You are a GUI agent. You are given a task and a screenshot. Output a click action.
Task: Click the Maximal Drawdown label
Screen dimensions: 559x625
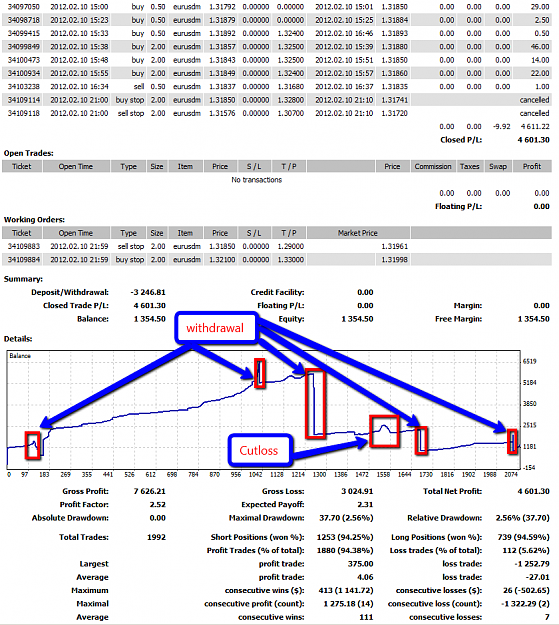tap(267, 518)
